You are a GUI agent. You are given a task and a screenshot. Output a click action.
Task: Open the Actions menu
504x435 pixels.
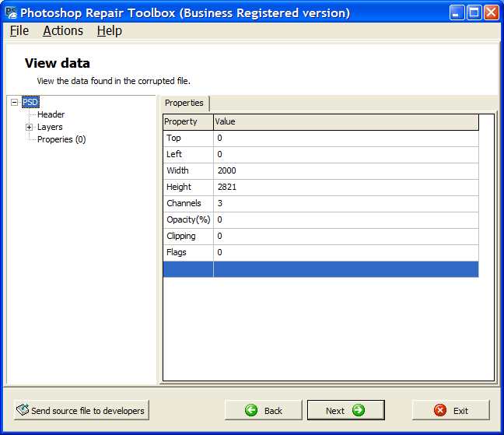click(x=63, y=31)
